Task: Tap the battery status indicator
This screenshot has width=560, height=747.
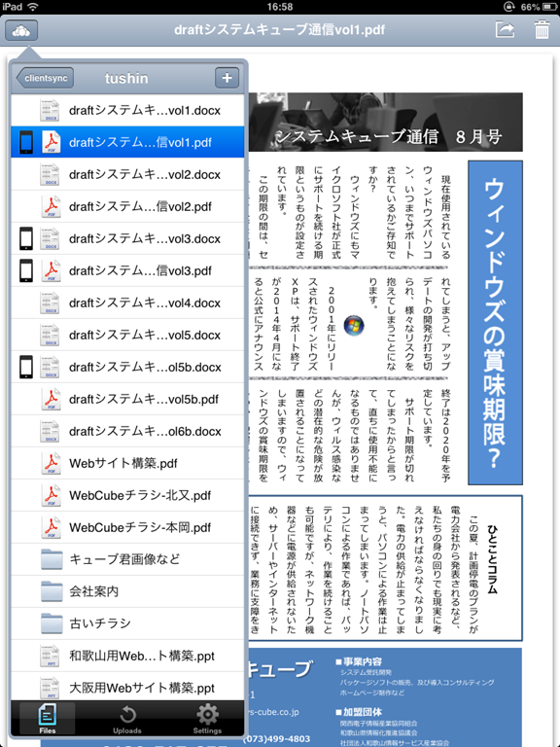Action: click(548, 7)
